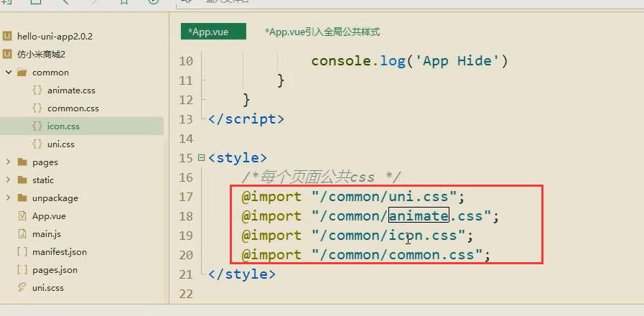Expand the pages folder chevron

8,162
